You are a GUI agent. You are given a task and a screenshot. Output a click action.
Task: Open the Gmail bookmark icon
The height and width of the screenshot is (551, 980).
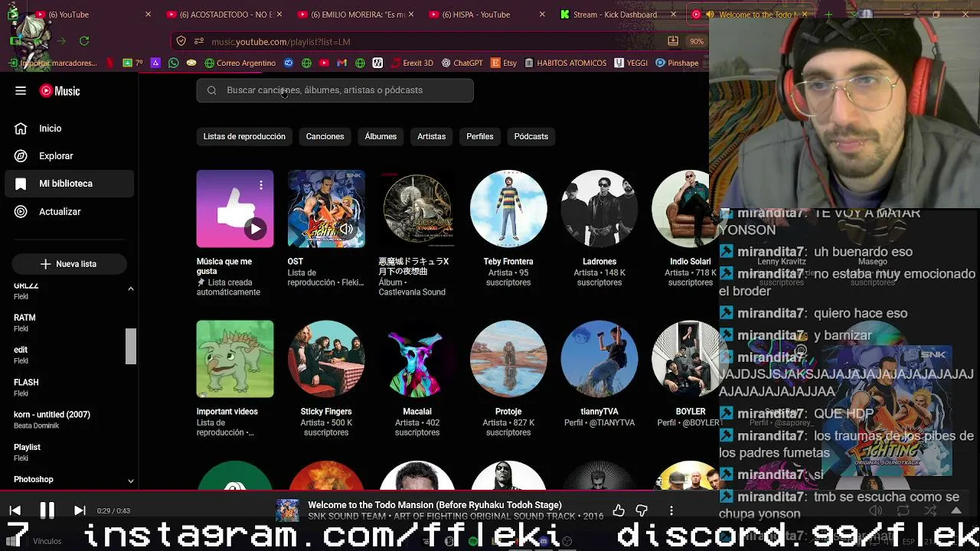tap(342, 63)
